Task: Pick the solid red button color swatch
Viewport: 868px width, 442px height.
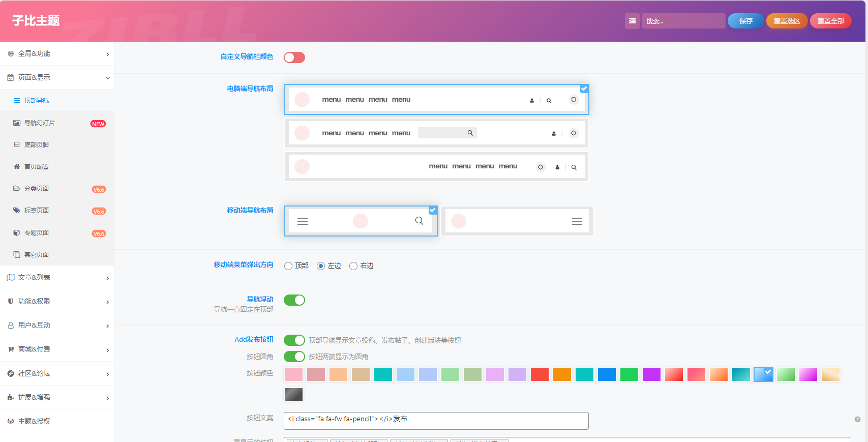Action: 540,375
